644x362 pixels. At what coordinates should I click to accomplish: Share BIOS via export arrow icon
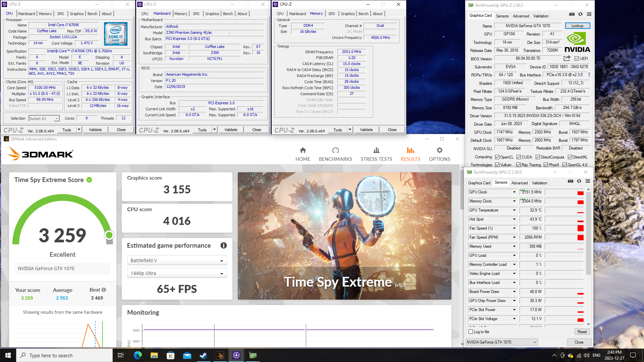(x=567, y=58)
